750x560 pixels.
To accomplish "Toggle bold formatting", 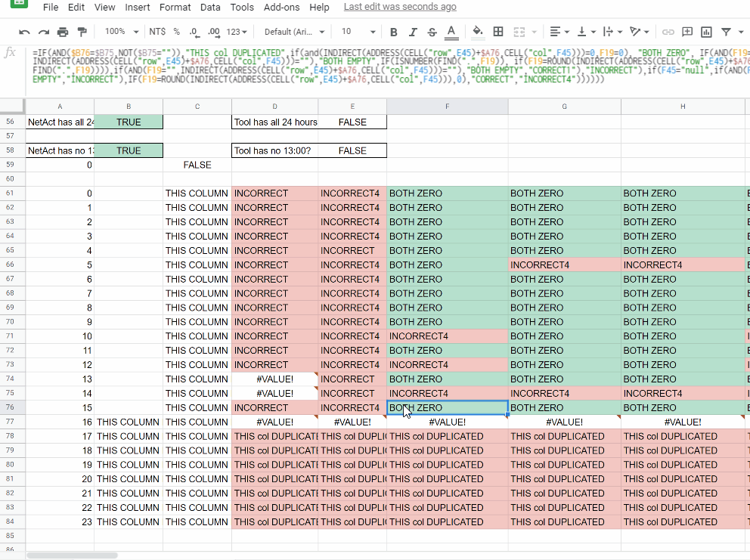I will (x=392, y=33).
